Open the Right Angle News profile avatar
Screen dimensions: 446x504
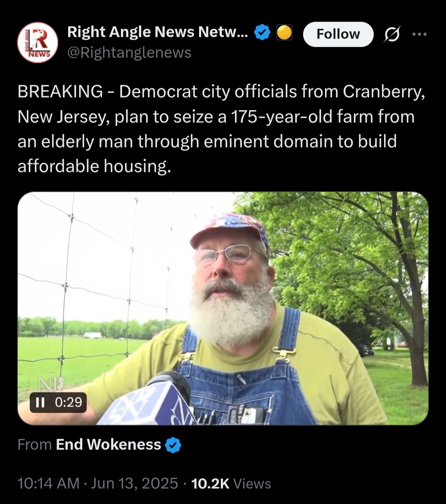pyautogui.click(x=38, y=43)
